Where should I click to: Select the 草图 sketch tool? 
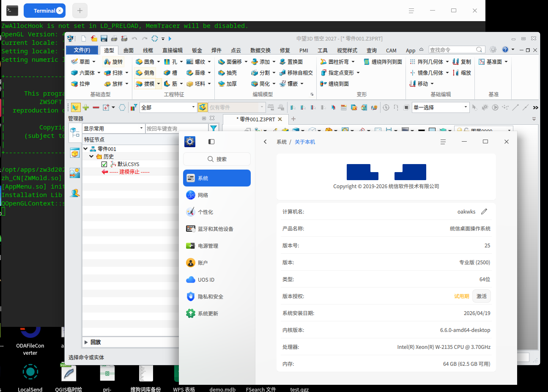pos(80,62)
